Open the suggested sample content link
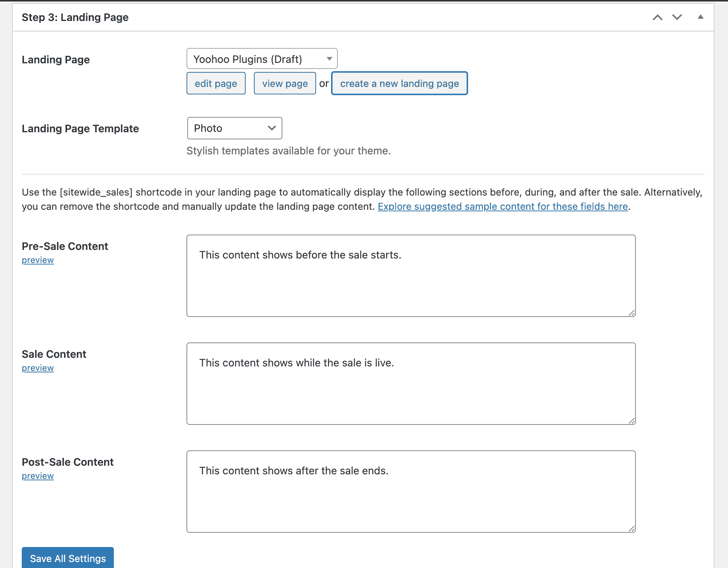Image resolution: width=728 pixels, height=568 pixels. [503, 206]
